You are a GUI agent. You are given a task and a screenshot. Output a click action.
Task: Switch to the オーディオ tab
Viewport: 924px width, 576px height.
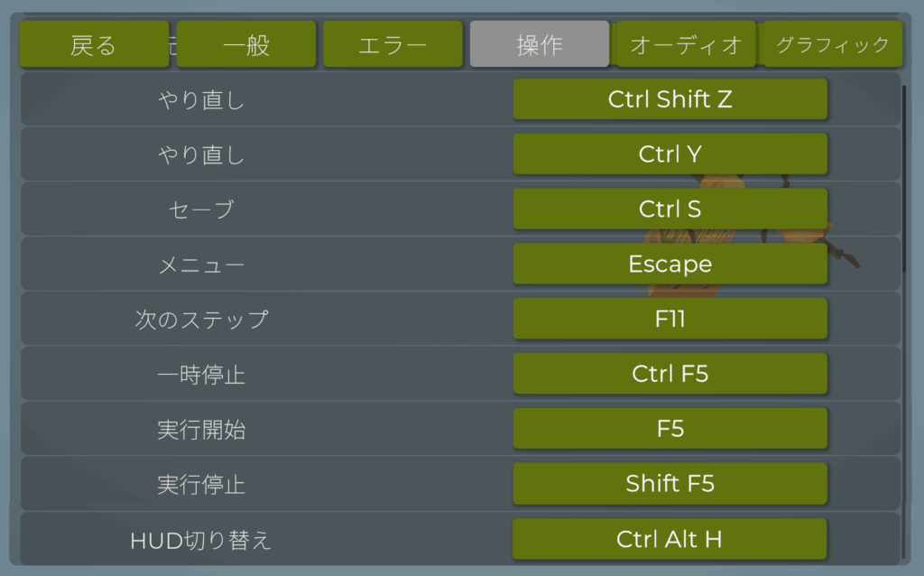(686, 44)
